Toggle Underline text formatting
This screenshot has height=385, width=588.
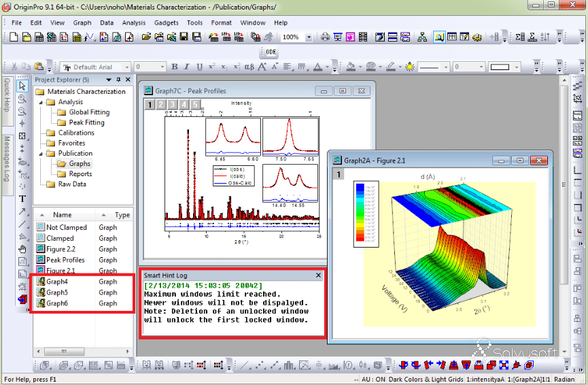(x=199, y=67)
